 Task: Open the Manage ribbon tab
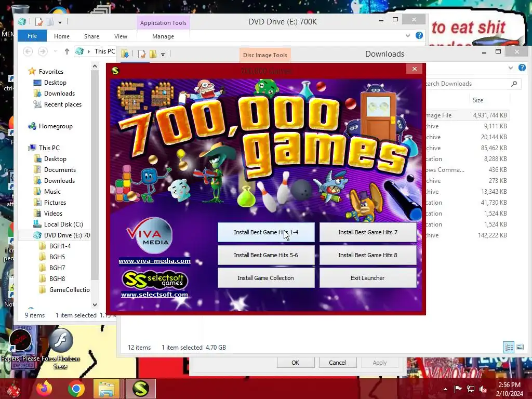click(x=163, y=36)
